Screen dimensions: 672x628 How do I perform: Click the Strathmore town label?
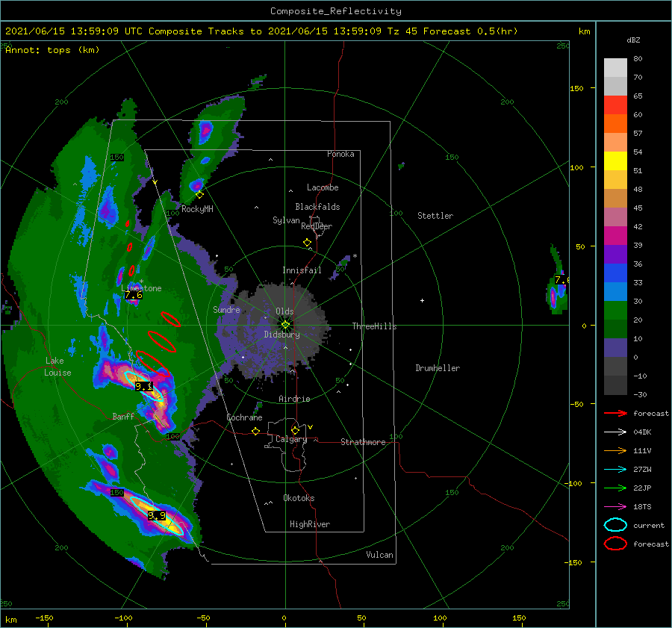click(x=363, y=442)
